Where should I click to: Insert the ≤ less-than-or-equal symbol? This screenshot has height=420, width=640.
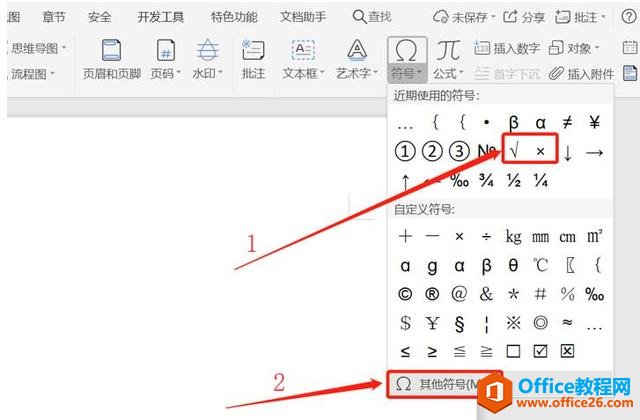pos(405,351)
